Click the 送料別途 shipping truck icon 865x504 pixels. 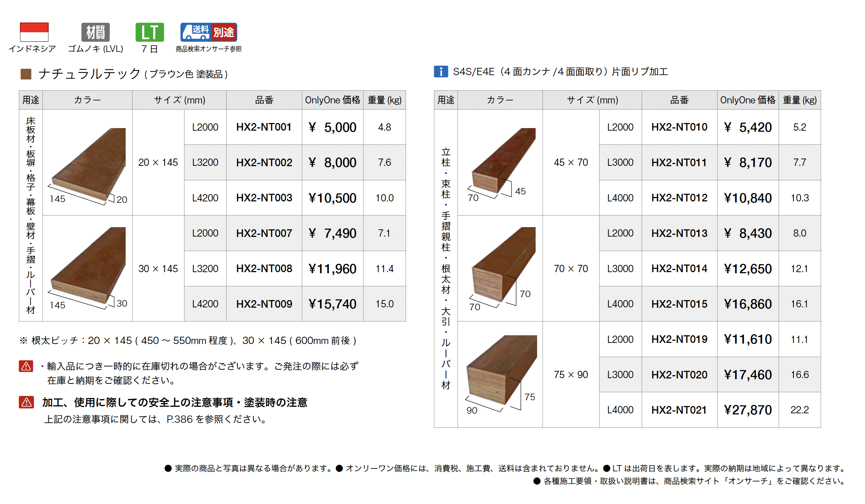coord(208,32)
